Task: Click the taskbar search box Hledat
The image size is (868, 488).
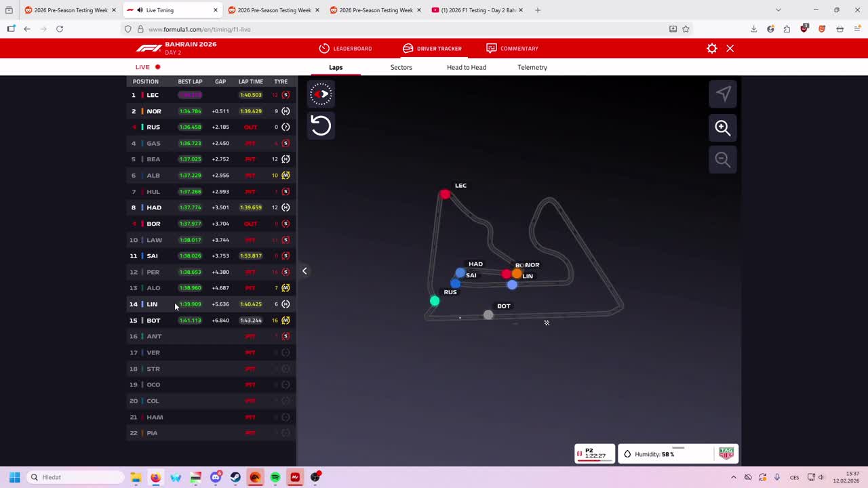Action: 75,477
